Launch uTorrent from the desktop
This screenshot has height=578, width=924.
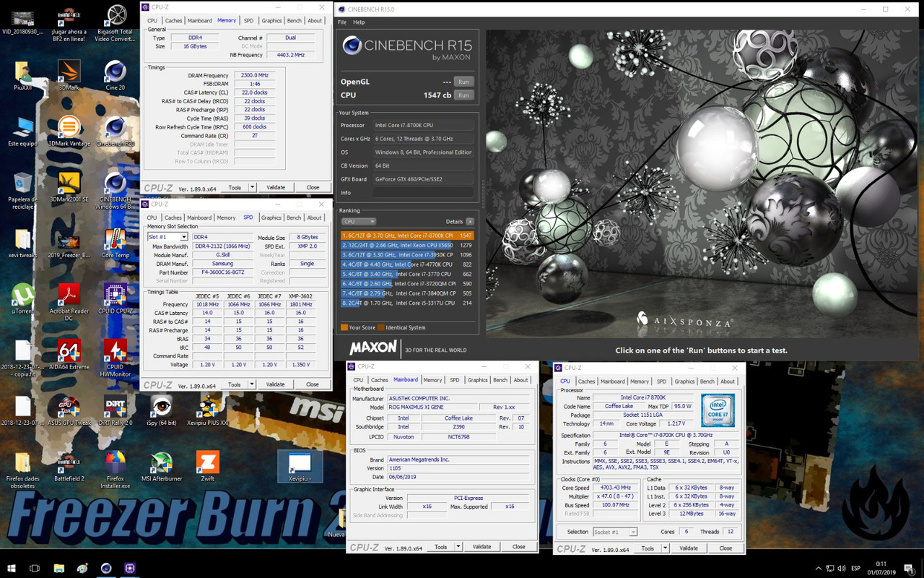point(22,299)
